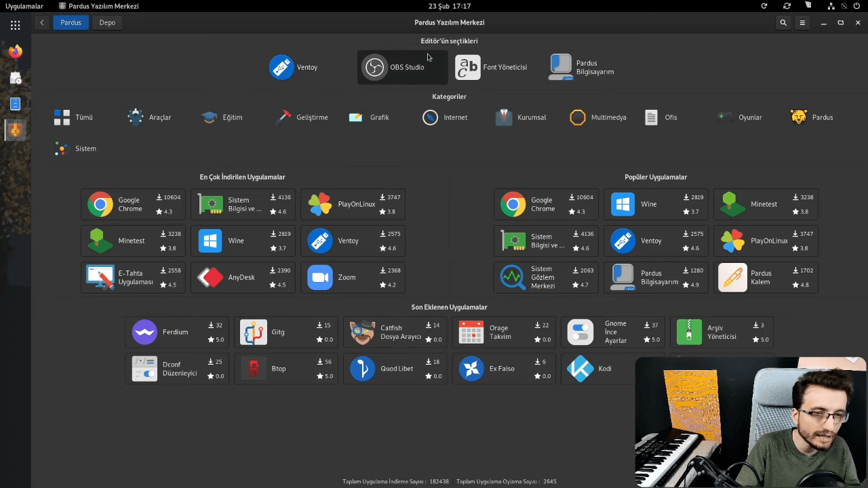Screen dimensions: 868x488
Task: Go back using the header arrow button
Action: point(42,22)
